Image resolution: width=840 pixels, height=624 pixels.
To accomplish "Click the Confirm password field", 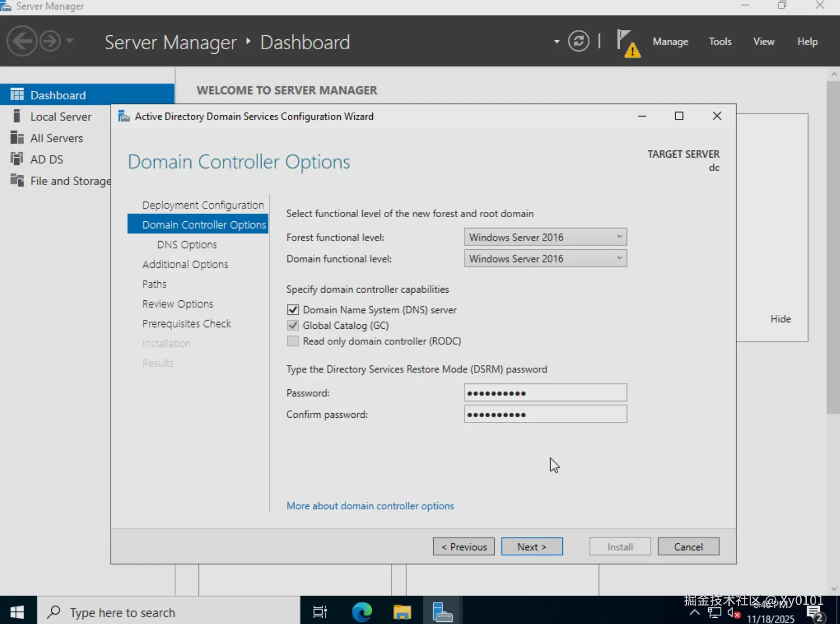I will [x=545, y=414].
